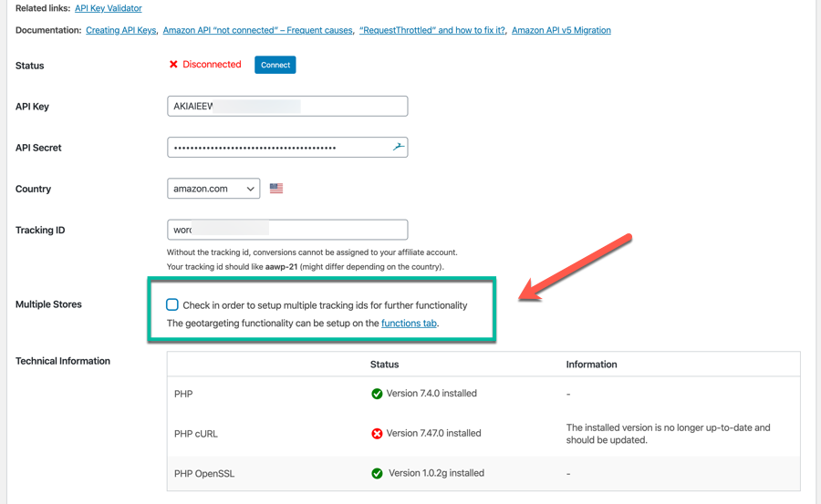This screenshot has height=504, width=821.
Task: Click the Status column header in technical table
Action: click(x=384, y=365)
